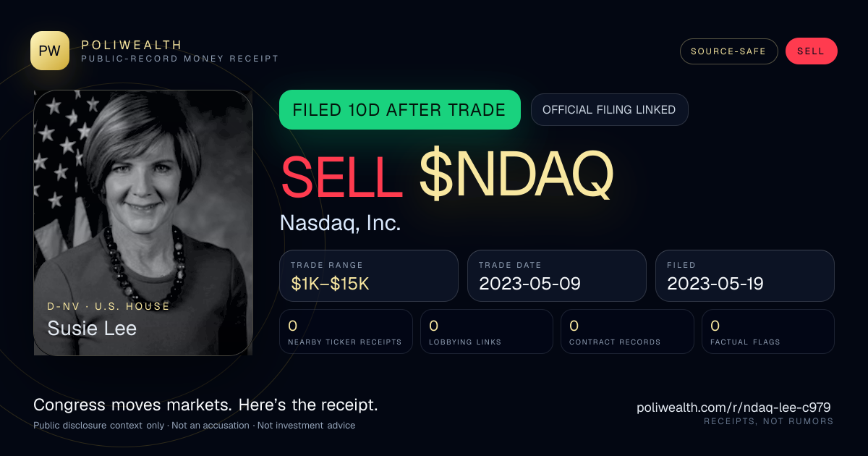Screen dimensions: 868x456
Task: Select the $NDAQ ticker heading
Action: [516, 177]
